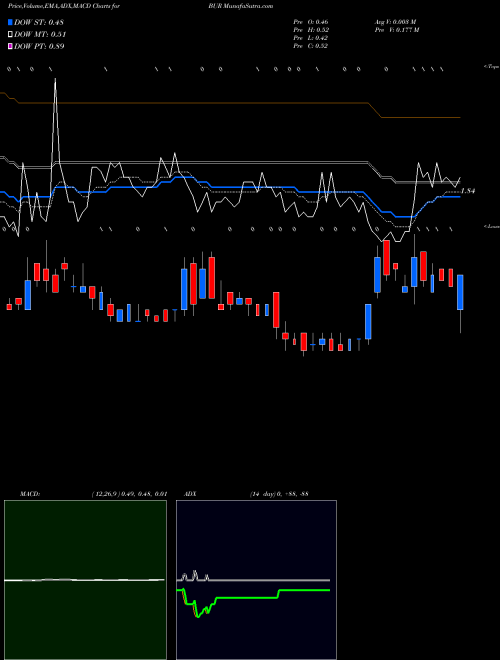This screenshot has height=660, width=500.
Task: Click the 'Pre O: 0.46' open value
Action: pyautogui.click(x=311, y=22)
